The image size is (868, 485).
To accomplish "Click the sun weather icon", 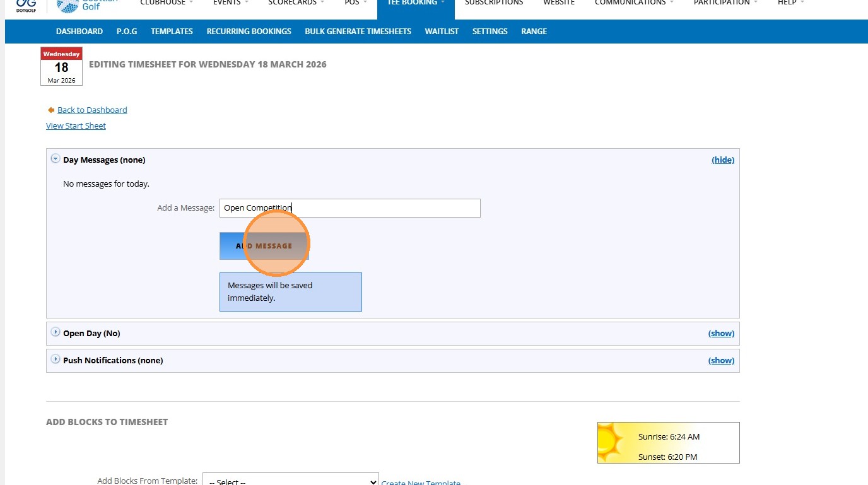I will point(611,442).
